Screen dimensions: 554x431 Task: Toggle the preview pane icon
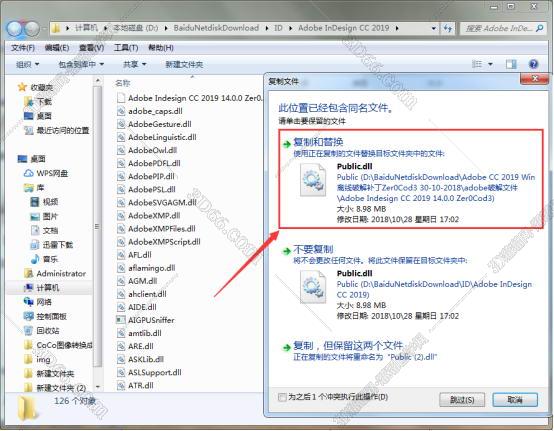(x=511, y=64)
